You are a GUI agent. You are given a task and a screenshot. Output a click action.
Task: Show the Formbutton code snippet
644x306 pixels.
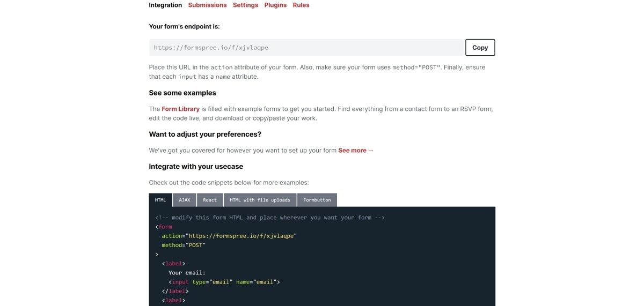(x=317, y=200)
